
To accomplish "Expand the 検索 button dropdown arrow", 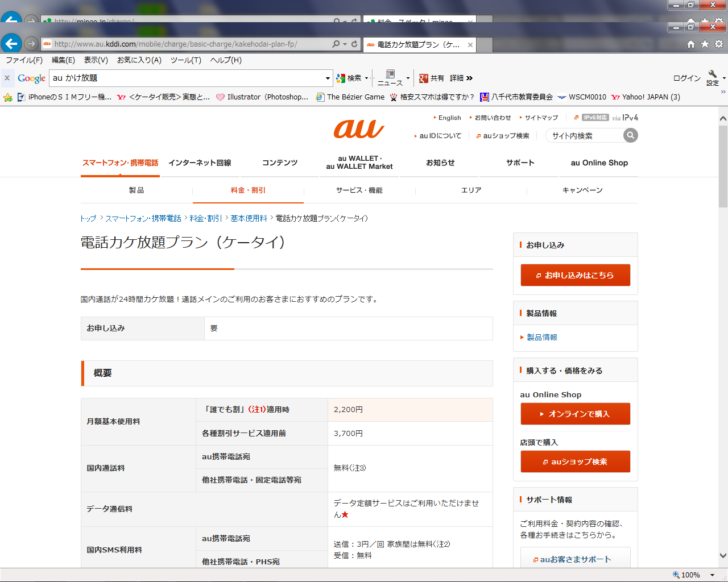I will [367, 78].
